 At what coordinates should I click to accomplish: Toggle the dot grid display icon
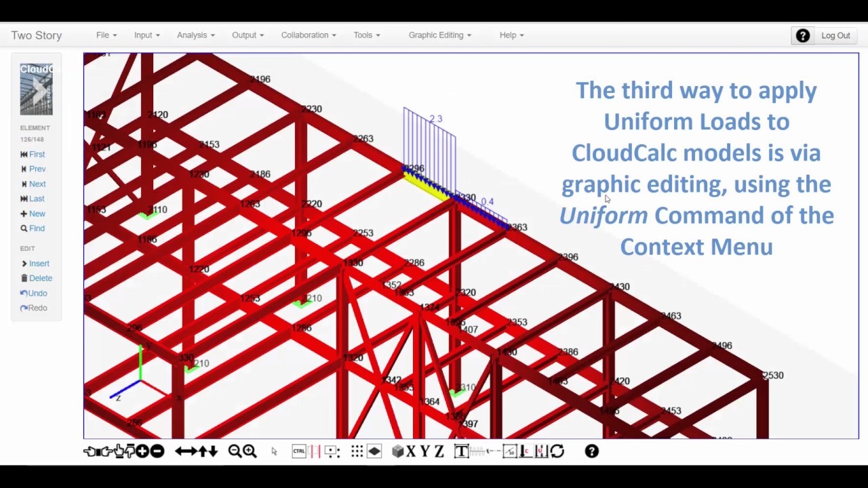(357, 451)
